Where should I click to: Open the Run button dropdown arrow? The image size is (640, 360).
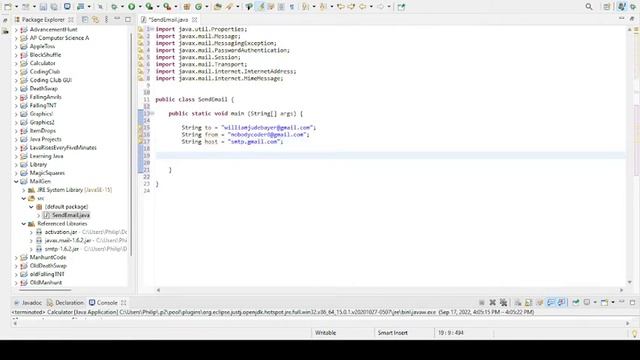140,7
